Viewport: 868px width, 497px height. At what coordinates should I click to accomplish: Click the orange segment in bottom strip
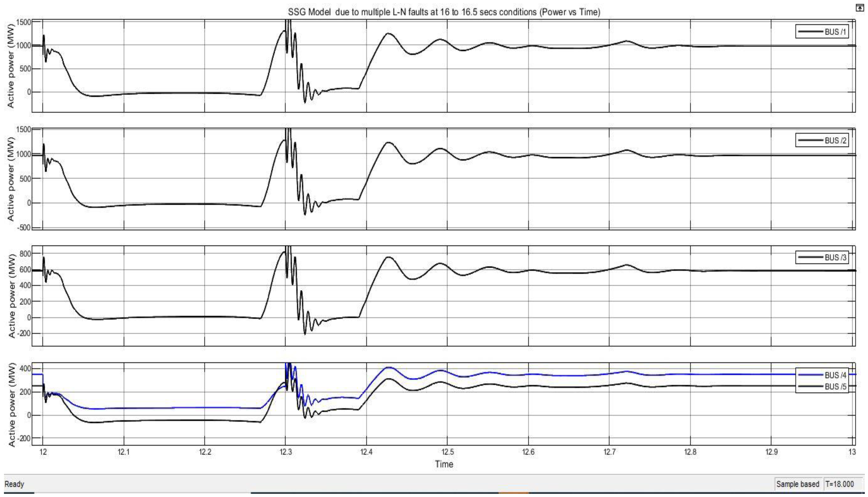tap(513, 493)
